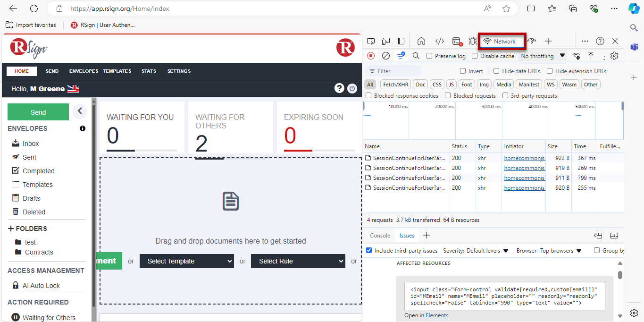Uncheck Include third-party issues

pos(369,251)
